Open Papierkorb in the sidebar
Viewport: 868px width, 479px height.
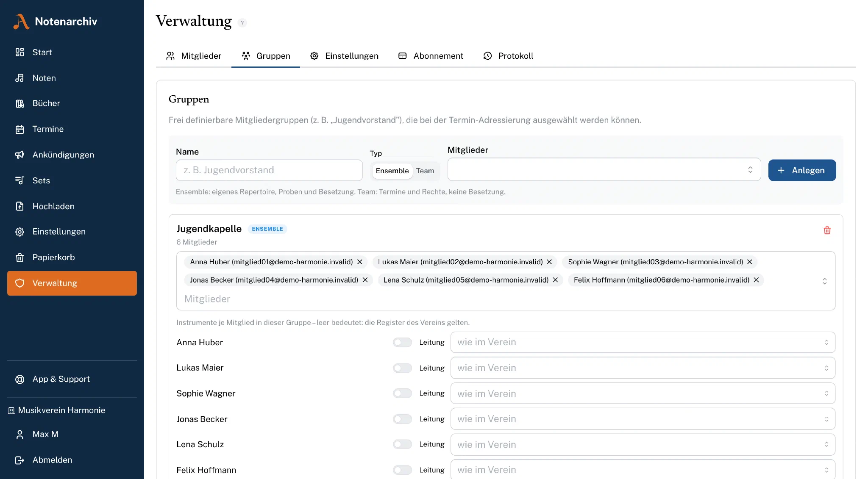click(x=72, y=257)
